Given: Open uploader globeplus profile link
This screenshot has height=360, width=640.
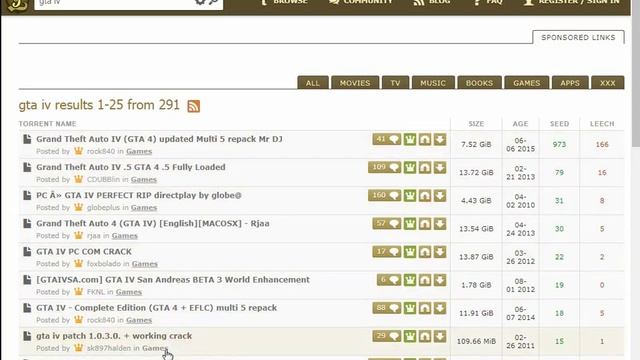Looking at the screenshot, I should [103, 207].
